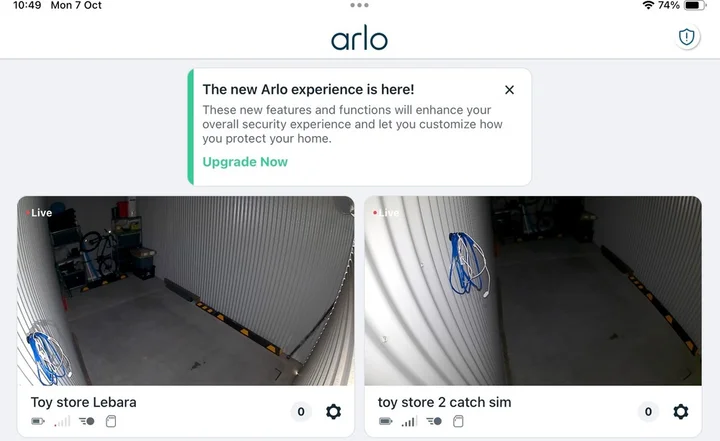This screenshot has height=441, width=720.
Task: Select the Toy store Lebara camera name
Action: click(x=84, y=402)
